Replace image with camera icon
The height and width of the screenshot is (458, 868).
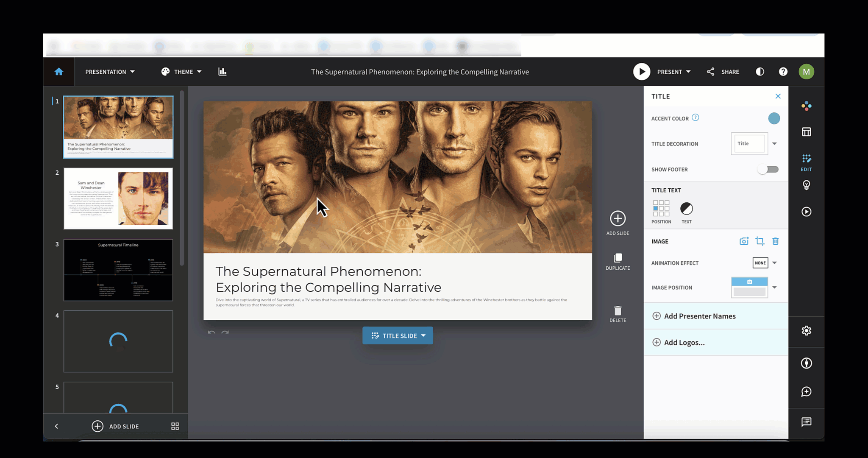point(744,241)
